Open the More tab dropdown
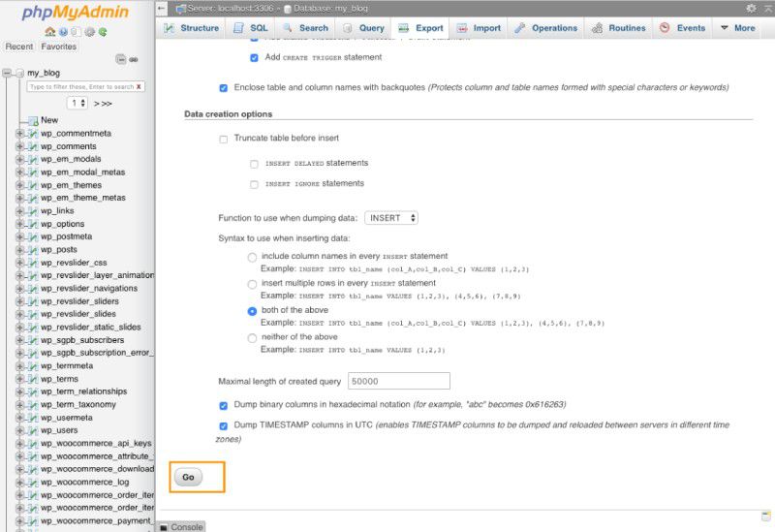This screenshot has height=532, width=775. [x=738, y=28]
